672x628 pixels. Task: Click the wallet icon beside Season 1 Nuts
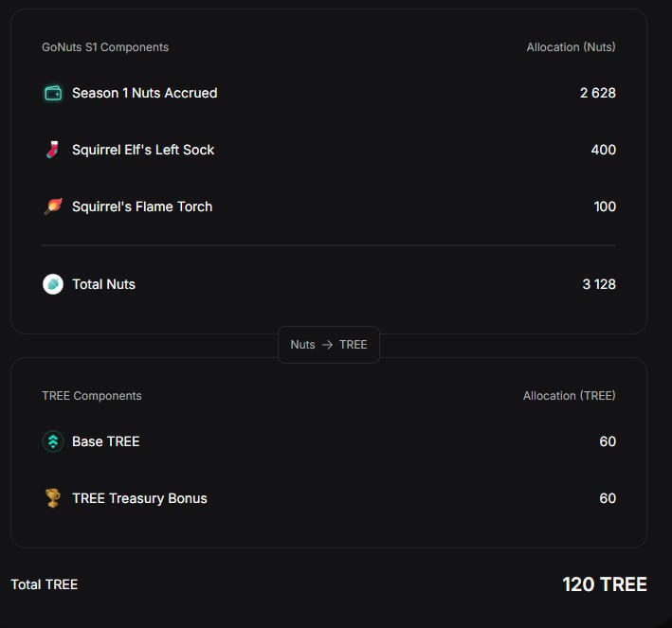tap(53, 93)
